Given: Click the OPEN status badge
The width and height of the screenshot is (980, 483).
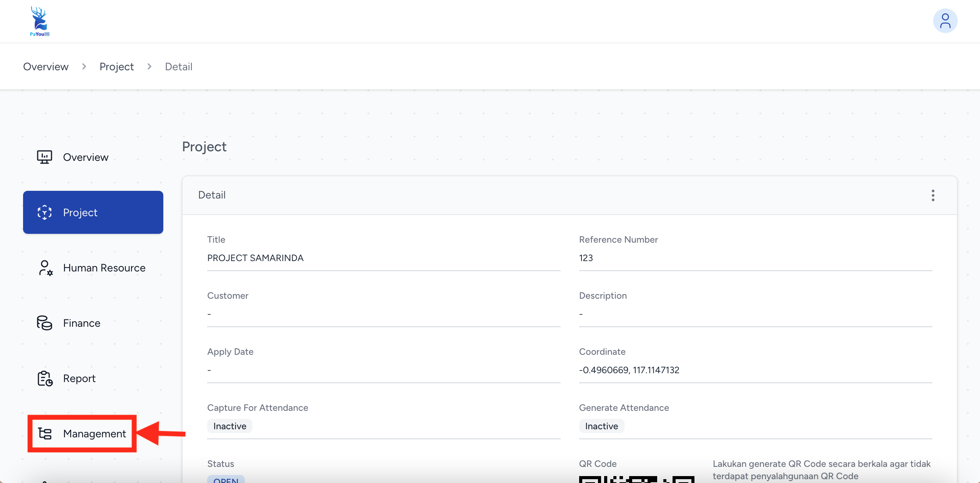Looking at the screenshot, I should pos(226,480).
